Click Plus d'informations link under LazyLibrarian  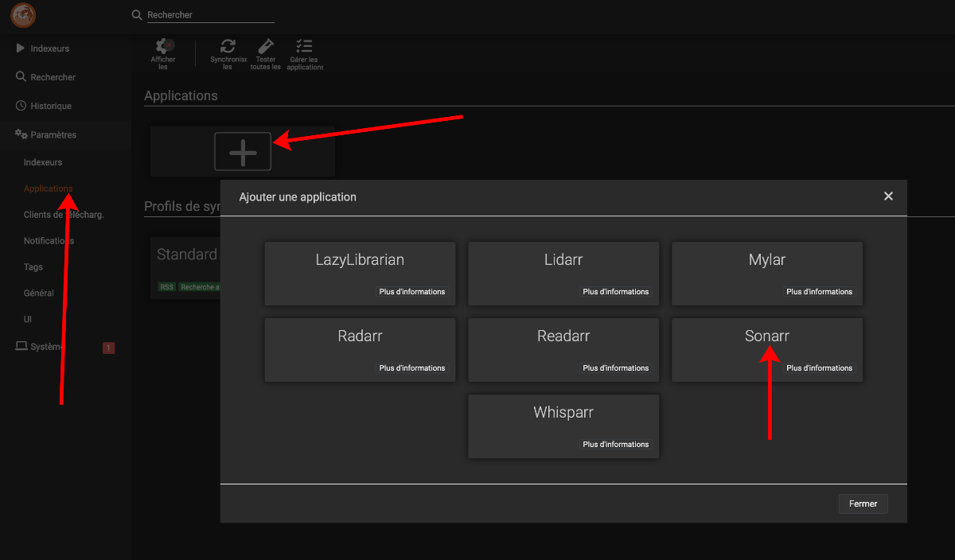[x=411, y=292]
